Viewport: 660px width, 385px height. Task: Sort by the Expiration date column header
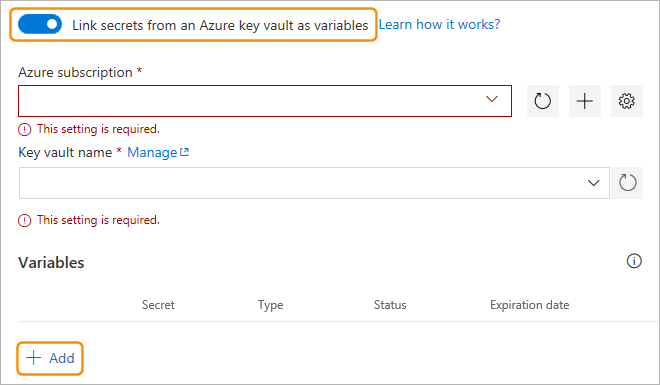tap(530, 305)
